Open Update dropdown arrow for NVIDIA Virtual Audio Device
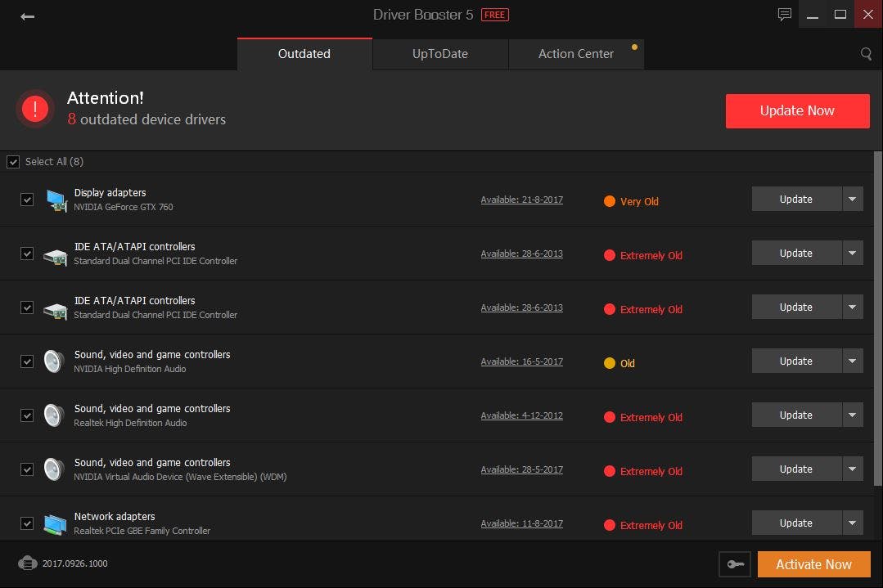883x588 pixels. click(853, 469)
